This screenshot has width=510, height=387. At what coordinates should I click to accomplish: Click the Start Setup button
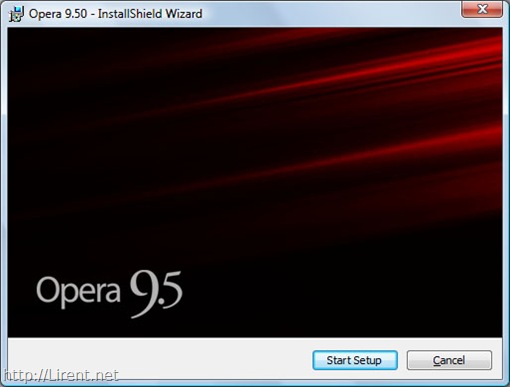point(355,360)
